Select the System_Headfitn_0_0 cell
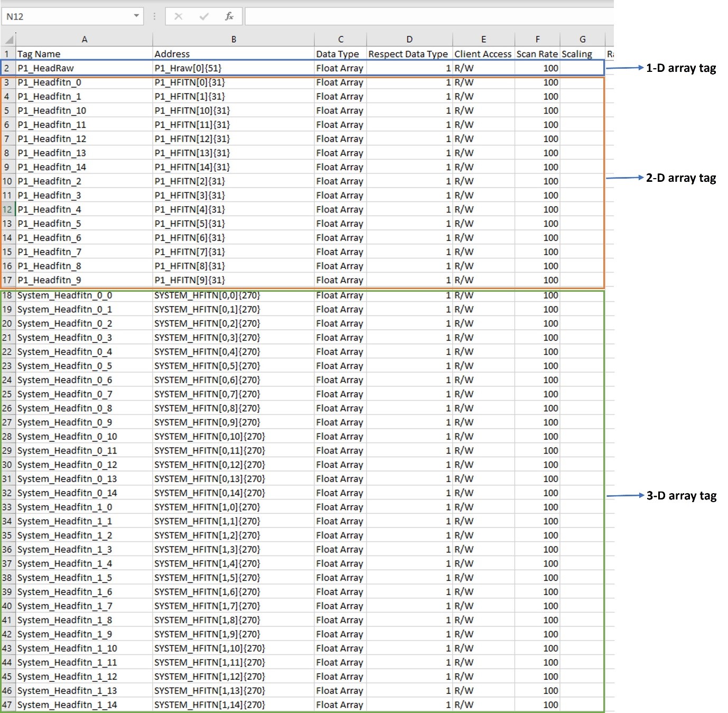This screenshot has height=713, width=728. (x=84, y=295)
